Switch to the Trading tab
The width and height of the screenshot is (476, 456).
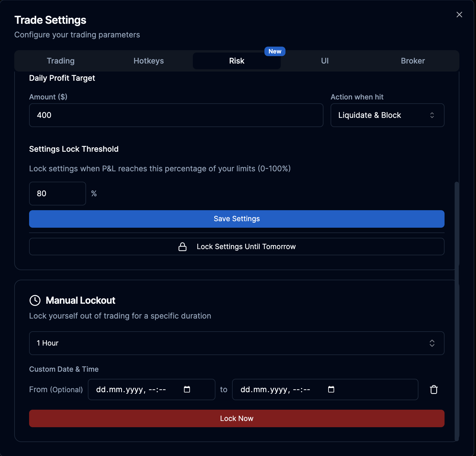point(61,61)
